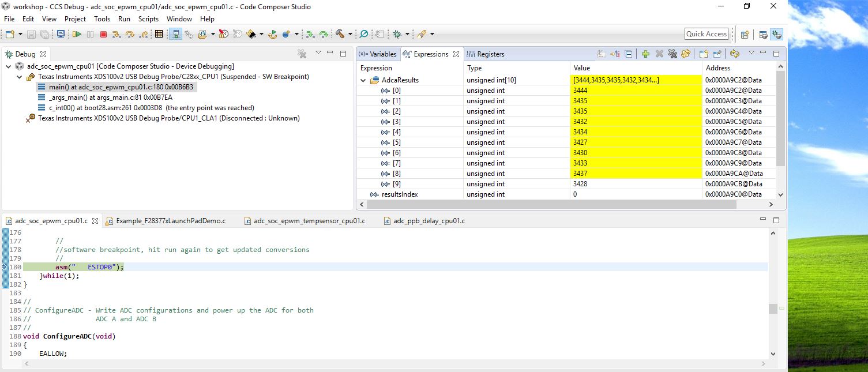This screenshot has height=372, width=868.
Task: Open the Debug view menu triangle
Action: click(x=318, y=53)
